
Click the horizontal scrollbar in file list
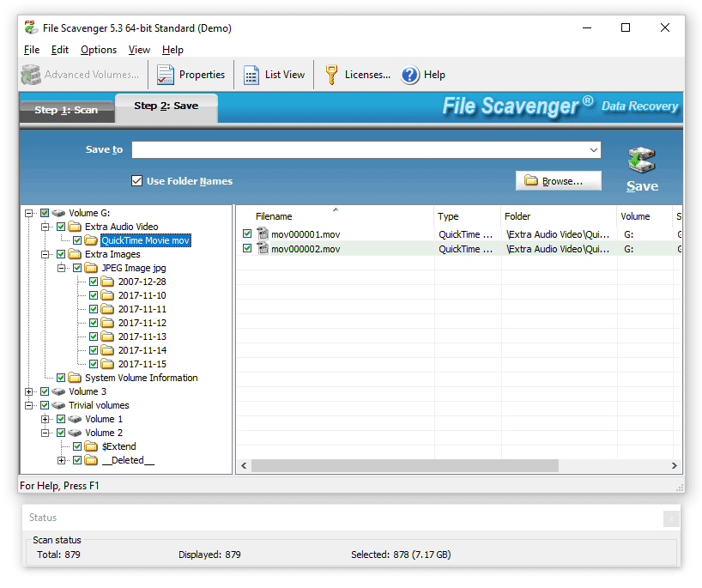(403, 465)
